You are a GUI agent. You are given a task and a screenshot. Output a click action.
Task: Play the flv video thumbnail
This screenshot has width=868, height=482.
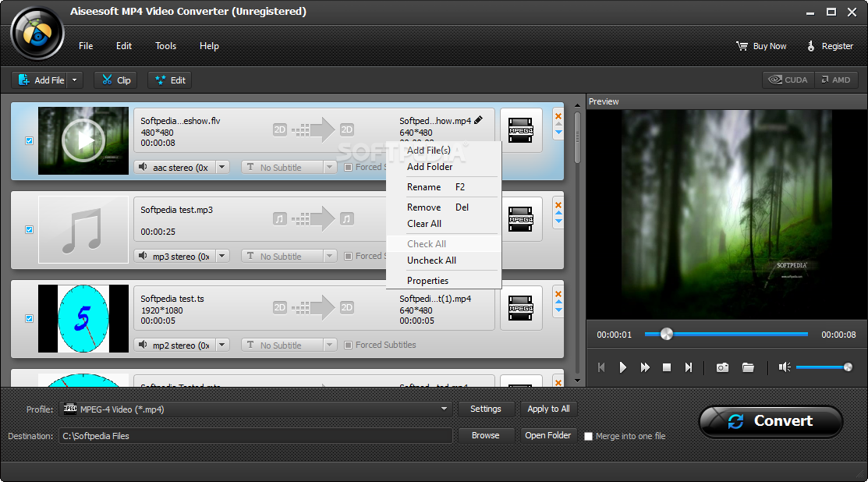pyautogui.click(x=83, y=140)
